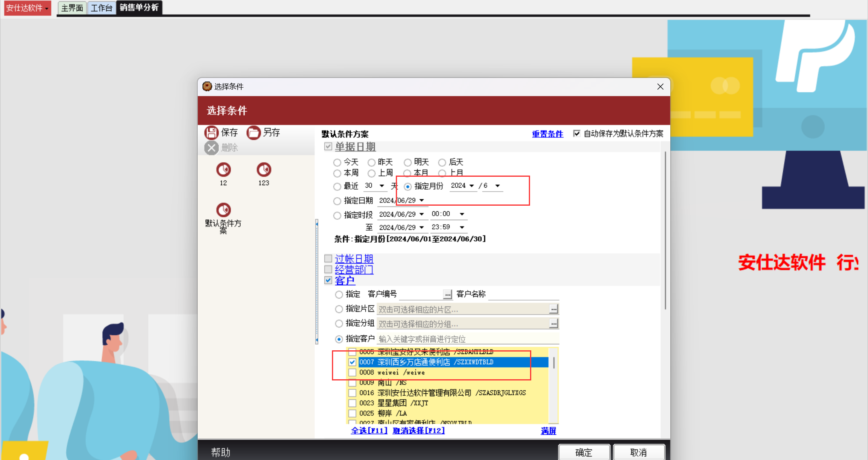Click 指定片区 ellipsis browse button
The width and height of the screenshot is (868, 460).
pos(553,309)
